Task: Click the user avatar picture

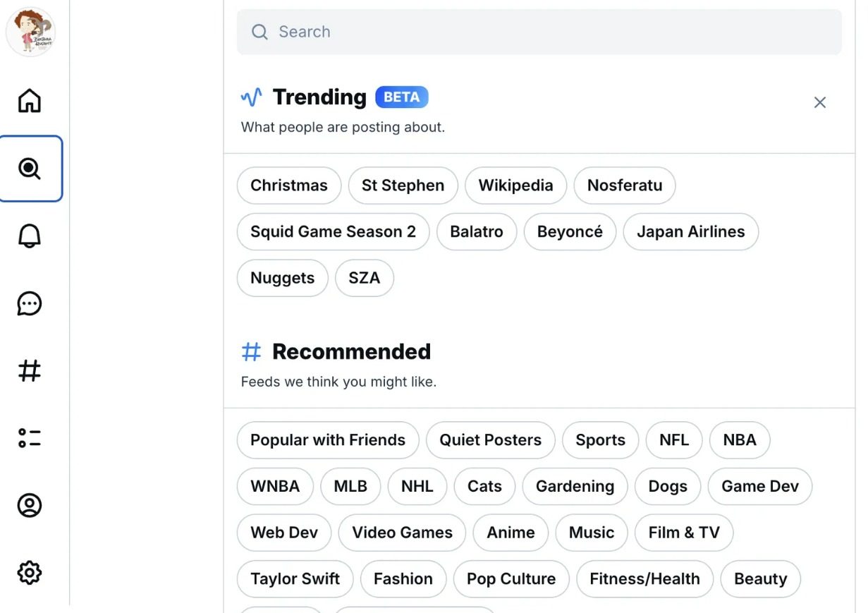Action: coord(30,32)
